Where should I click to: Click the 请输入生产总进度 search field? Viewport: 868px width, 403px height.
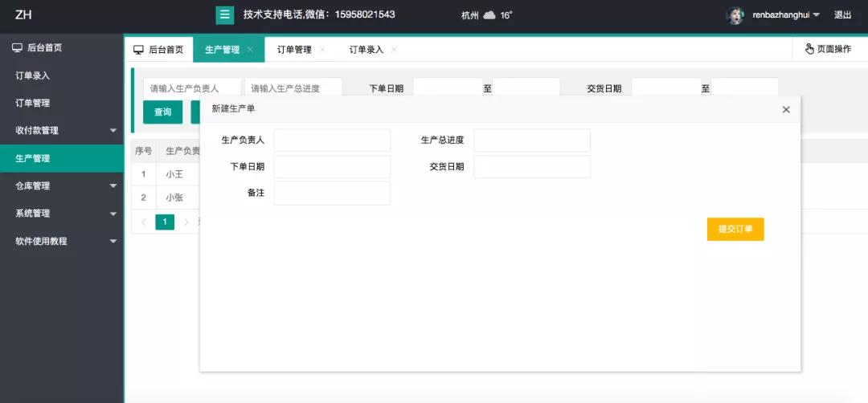(293, 88)
